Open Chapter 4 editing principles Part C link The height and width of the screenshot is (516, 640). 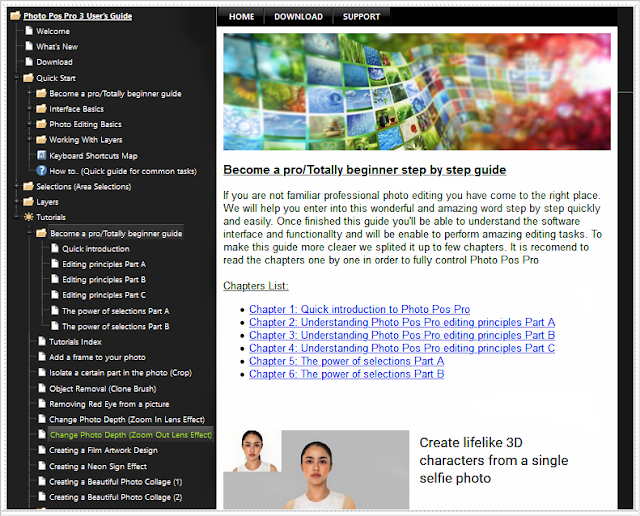point(402,348)
